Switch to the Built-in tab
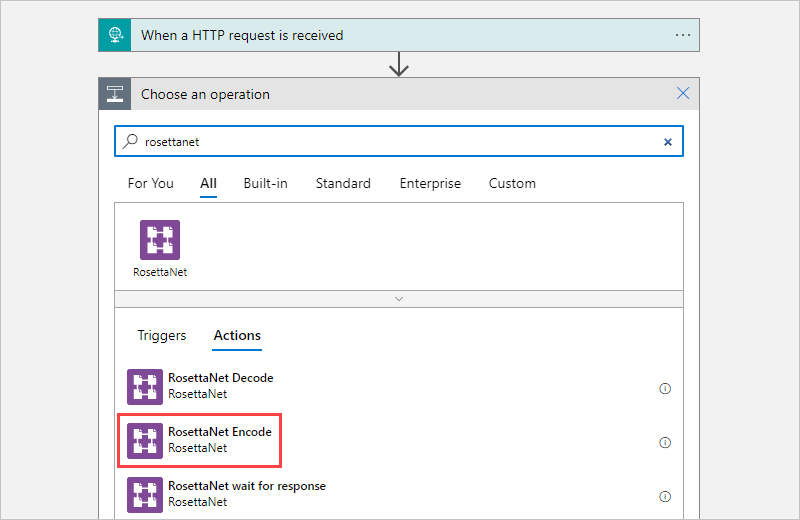Viewport: 800px width, 520px height. click(265, 184)
